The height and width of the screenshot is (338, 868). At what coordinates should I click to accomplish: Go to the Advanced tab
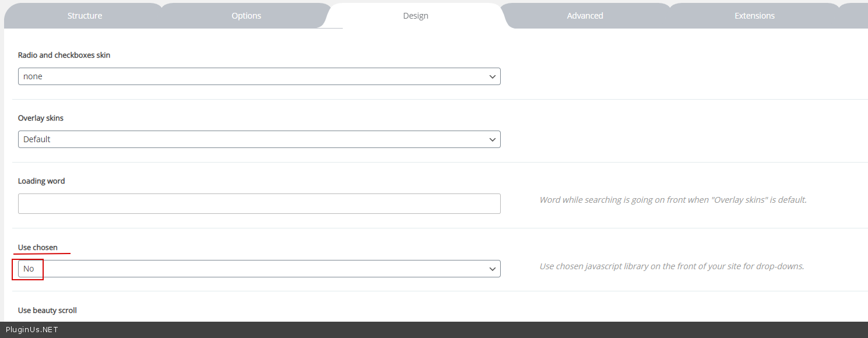coord(585,16)
